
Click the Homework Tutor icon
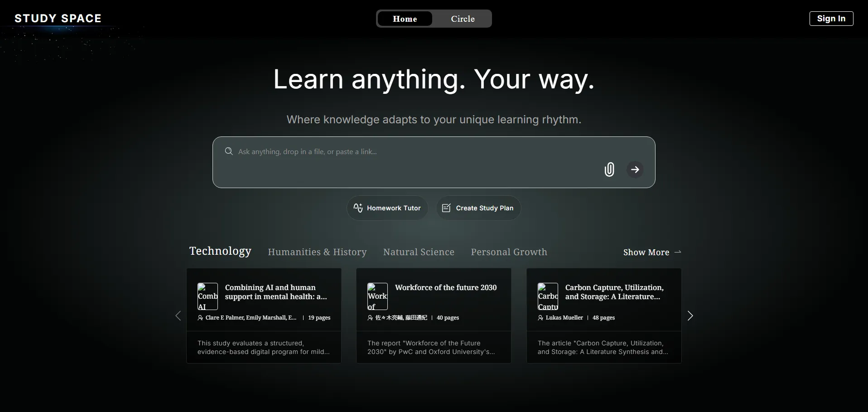click(x=358, y=208)
